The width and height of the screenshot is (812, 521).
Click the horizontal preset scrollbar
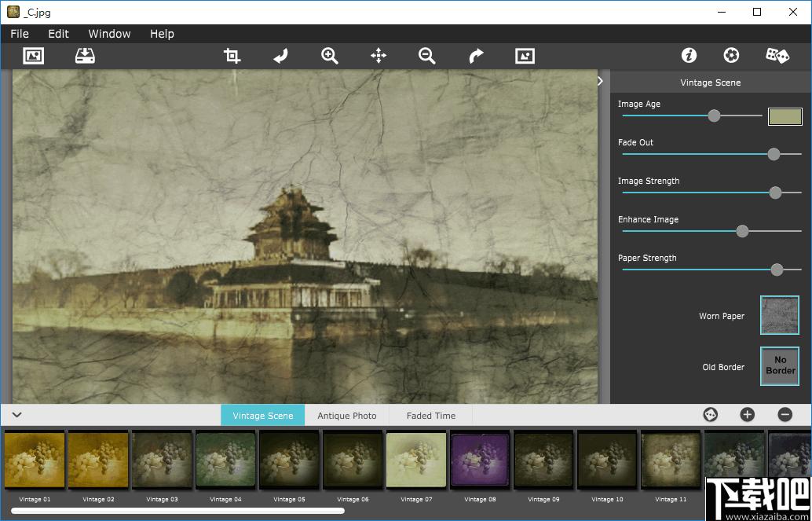(x=177, y=511)
